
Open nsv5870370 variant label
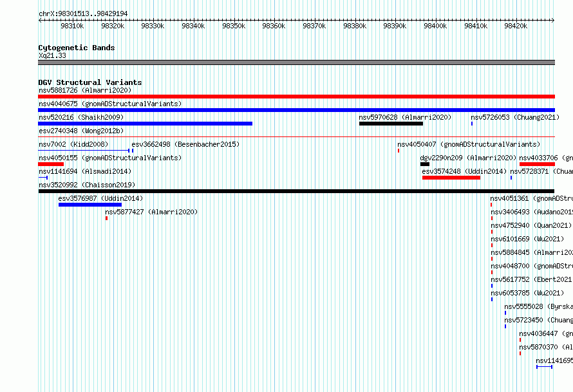[x=546, y=347]
